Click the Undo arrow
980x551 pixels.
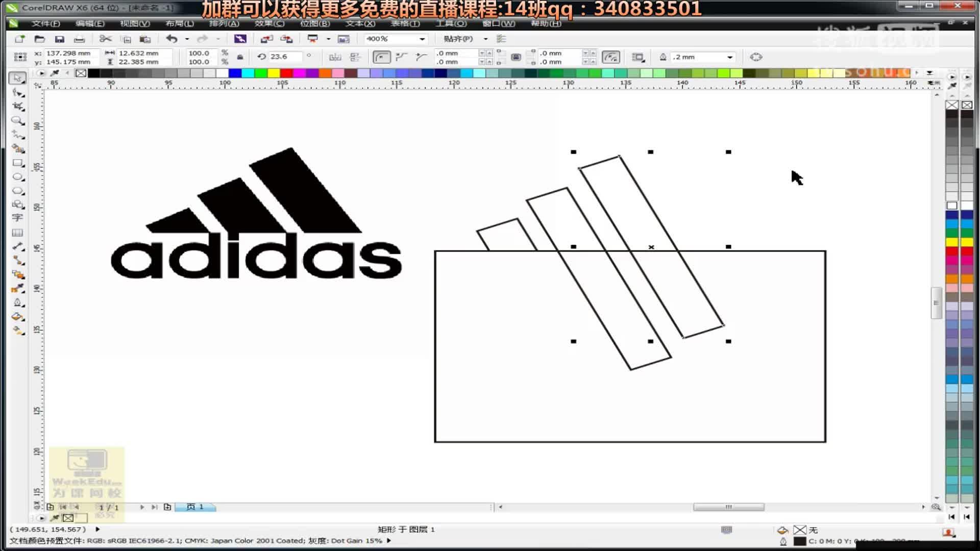[x=172, y=39]
